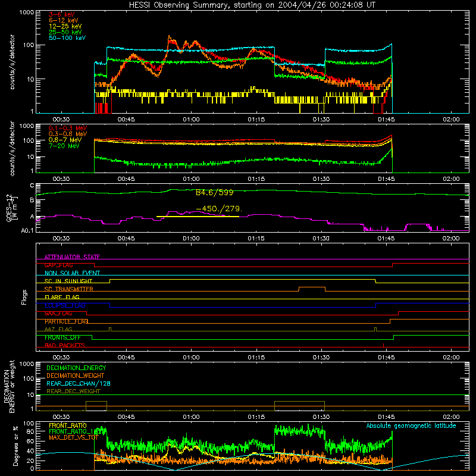
Task: Click the 0.3-0.8 MeV legend label
Action: point(68,134)
